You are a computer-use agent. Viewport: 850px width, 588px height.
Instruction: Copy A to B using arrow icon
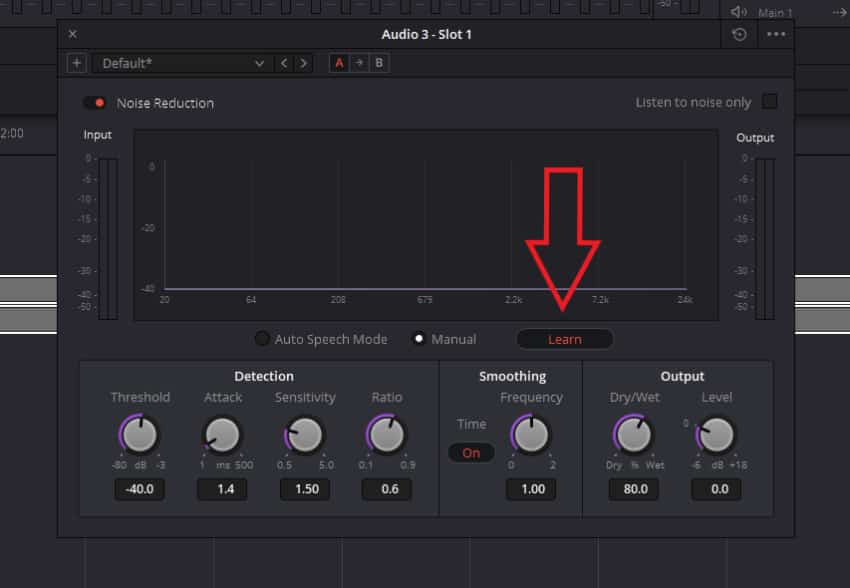point(359,63)
